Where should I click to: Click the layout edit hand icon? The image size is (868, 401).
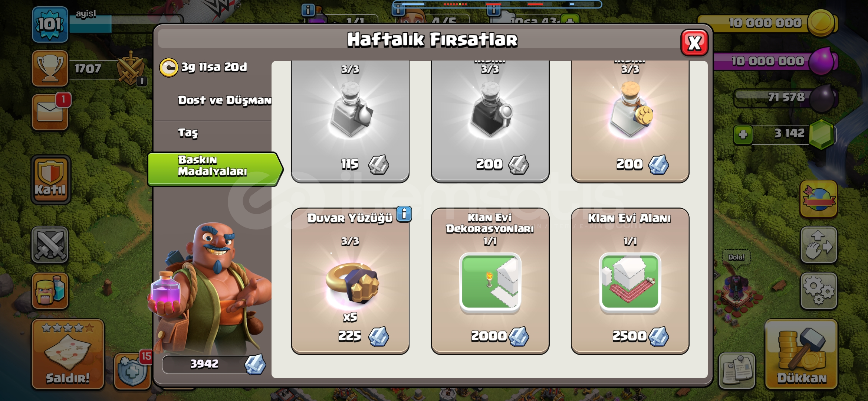tap(819, 245)
